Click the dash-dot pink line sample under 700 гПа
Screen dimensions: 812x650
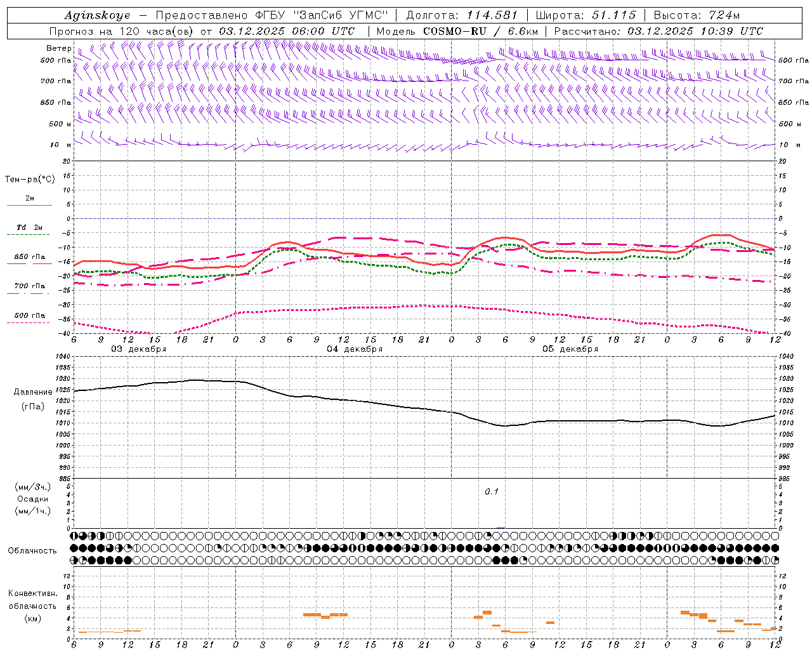coord(29,293)
